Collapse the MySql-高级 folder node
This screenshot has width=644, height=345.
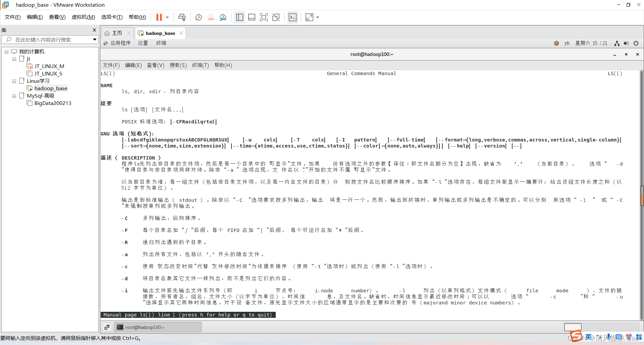[x=14, y=96]
